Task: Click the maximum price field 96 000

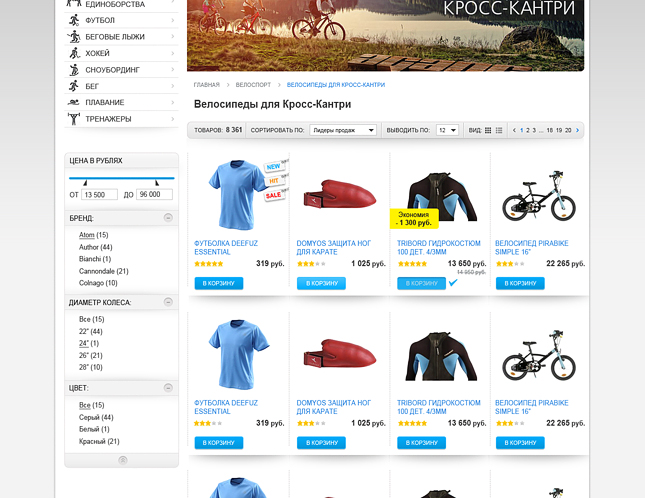Action: 154,195
